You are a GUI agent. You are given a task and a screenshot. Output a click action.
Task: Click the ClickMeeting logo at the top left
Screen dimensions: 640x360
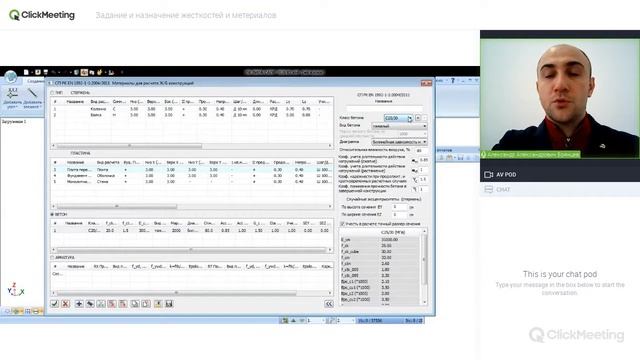pyautogui.click(x=42, y=15)
